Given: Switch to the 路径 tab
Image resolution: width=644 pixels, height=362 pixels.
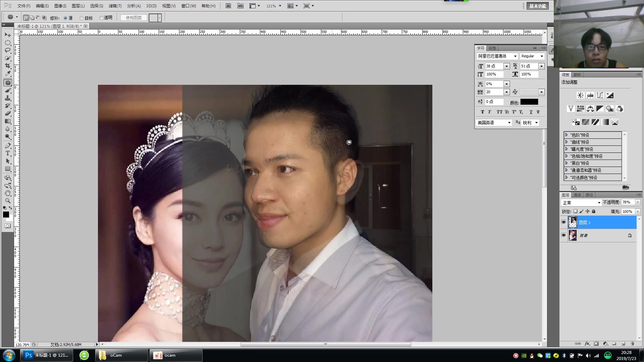Looking at the screenshot, I should 589,195.
